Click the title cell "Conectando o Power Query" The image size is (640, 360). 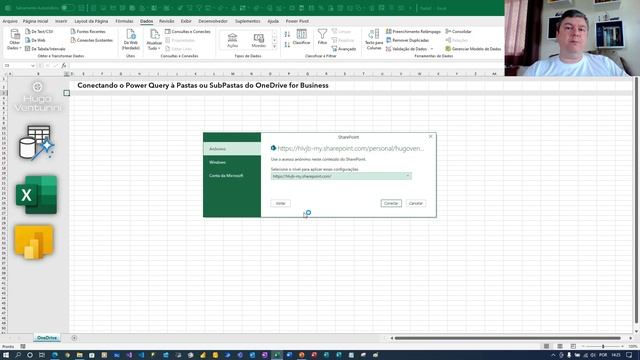[x=203, y=85]
